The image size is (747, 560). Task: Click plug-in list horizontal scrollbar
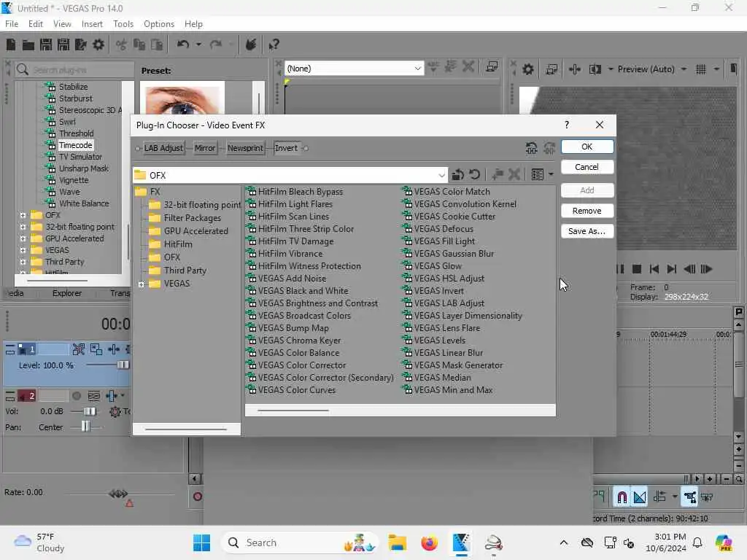(x=293, y=411)
